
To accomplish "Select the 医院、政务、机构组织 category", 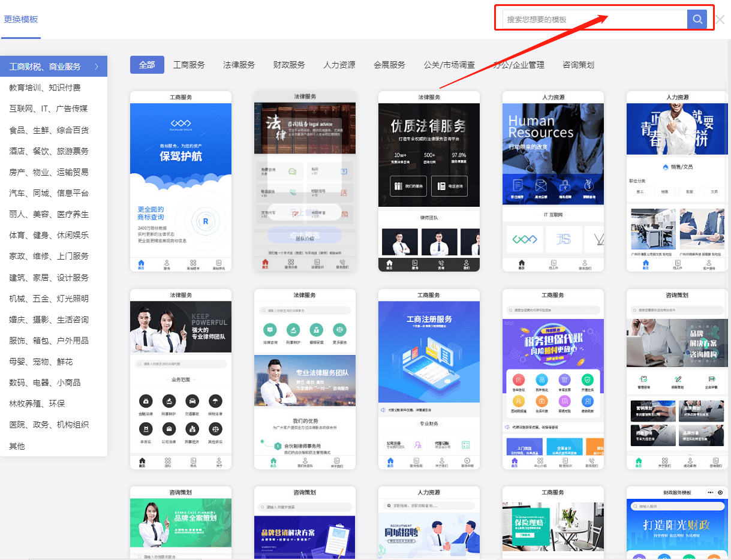I will tap(49, 424).
